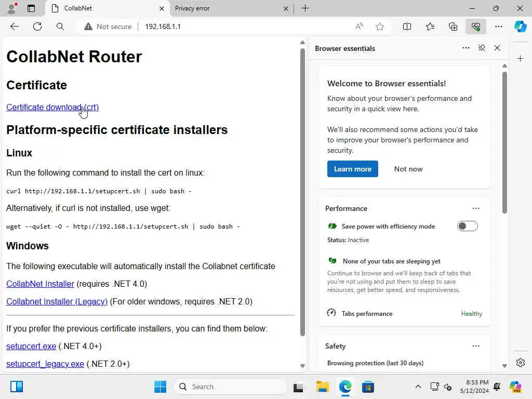Go back with the browser back arrow
The width and height of the screenshot is (532, 399).
click(x=14, y=26)
